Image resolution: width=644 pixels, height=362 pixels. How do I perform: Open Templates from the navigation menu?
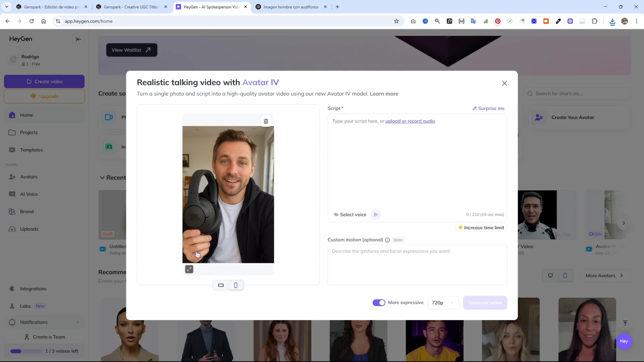31,150
